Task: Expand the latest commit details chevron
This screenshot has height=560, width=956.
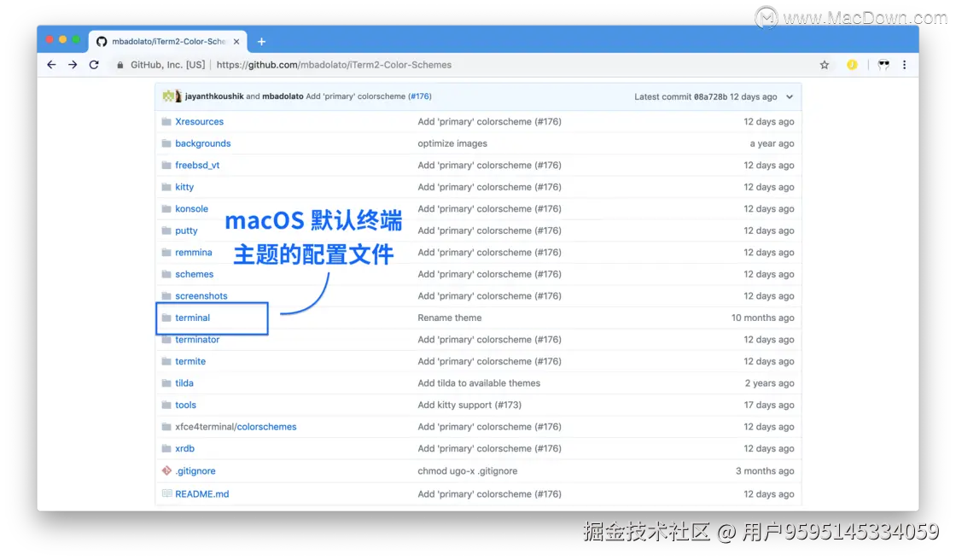Action: [790, 96]
